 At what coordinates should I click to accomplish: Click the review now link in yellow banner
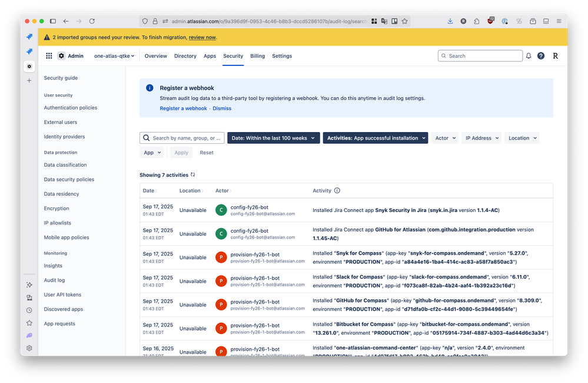click(202, 37)
